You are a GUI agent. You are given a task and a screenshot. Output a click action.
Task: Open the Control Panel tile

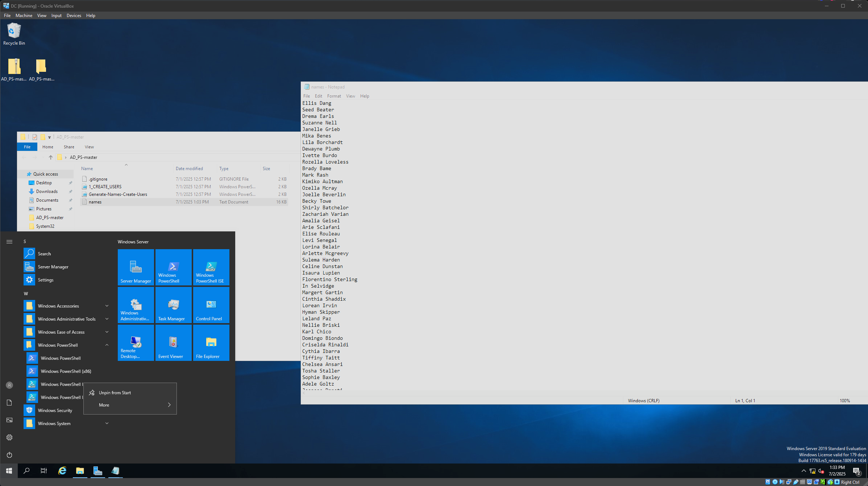pos(211,305)
